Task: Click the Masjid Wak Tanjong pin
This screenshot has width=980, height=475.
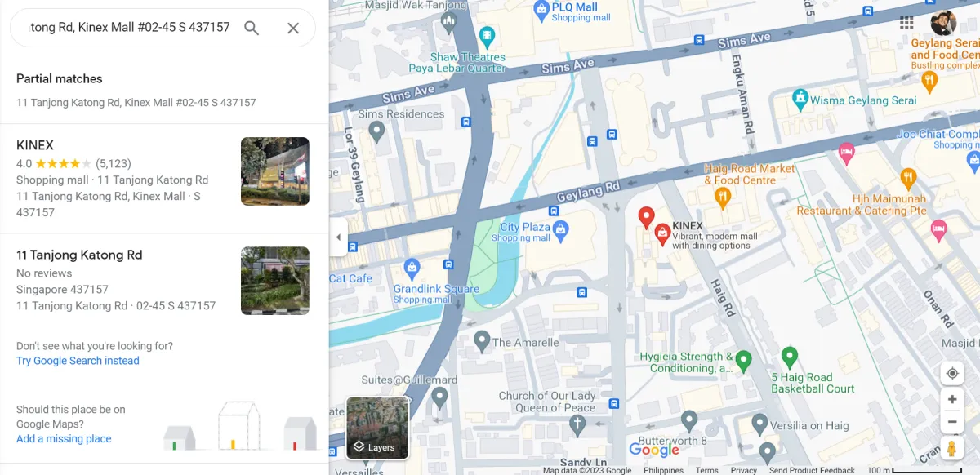Action: [x=448, y=23]
